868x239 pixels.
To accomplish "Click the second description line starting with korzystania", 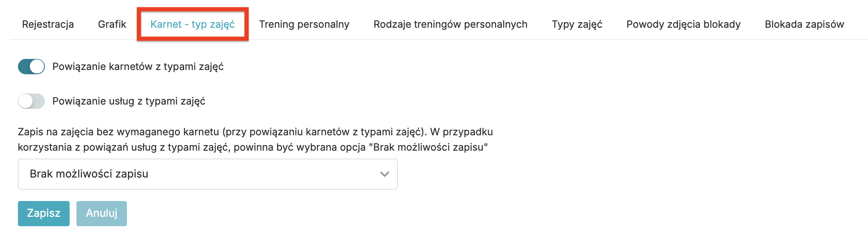I will pos(252,147).
